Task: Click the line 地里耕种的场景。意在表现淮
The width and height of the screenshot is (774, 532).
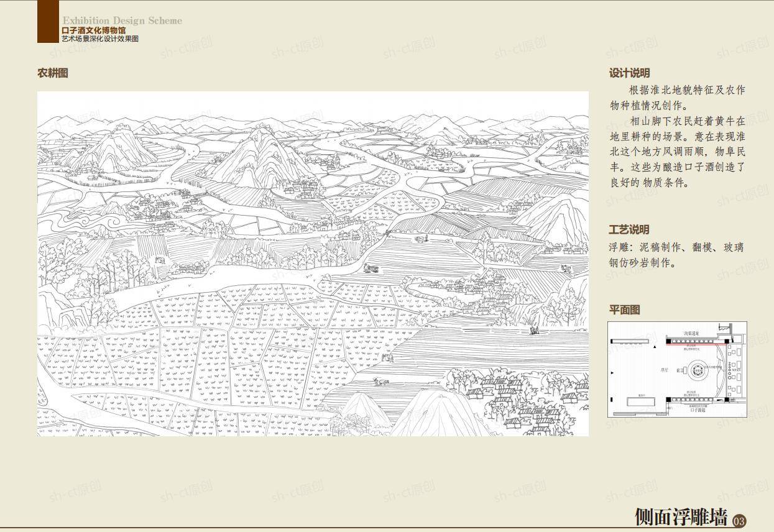Action: [677, 137]
